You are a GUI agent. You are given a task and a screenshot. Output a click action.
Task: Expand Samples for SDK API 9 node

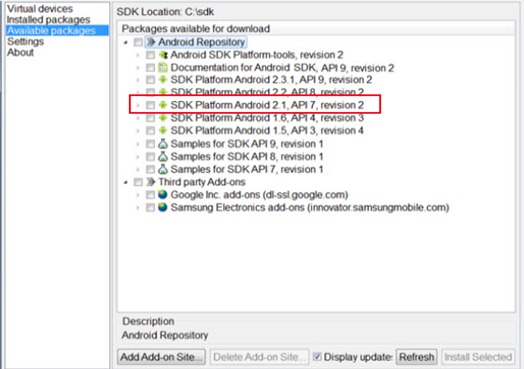click(138, 144)
